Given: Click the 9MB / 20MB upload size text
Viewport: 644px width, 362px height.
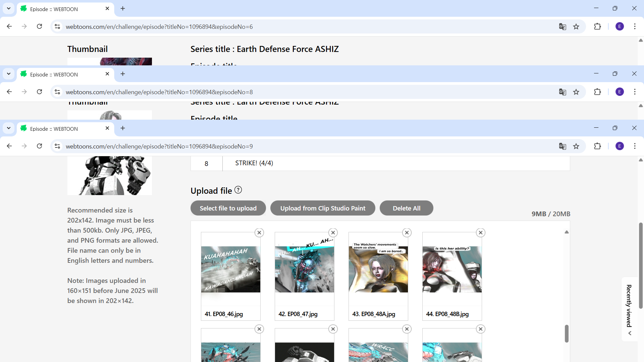Looking at the screenshot, I should pos(551,214).
